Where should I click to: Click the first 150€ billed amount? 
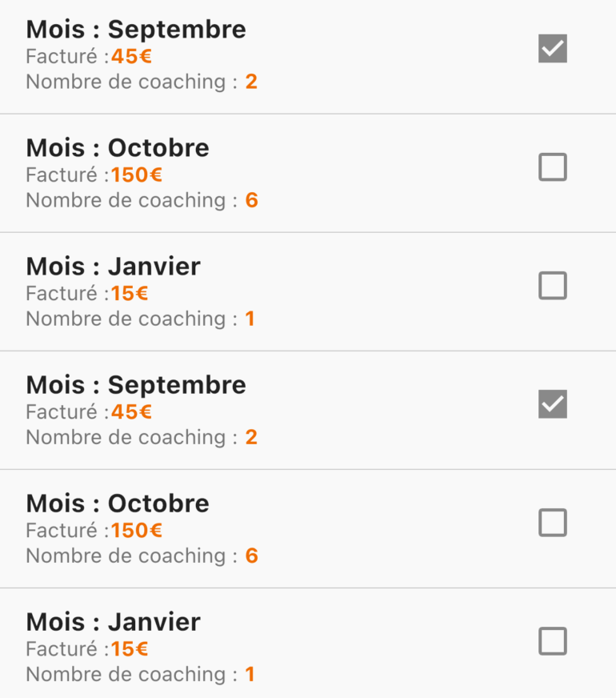pyautogui.click(x=137, y=175)
